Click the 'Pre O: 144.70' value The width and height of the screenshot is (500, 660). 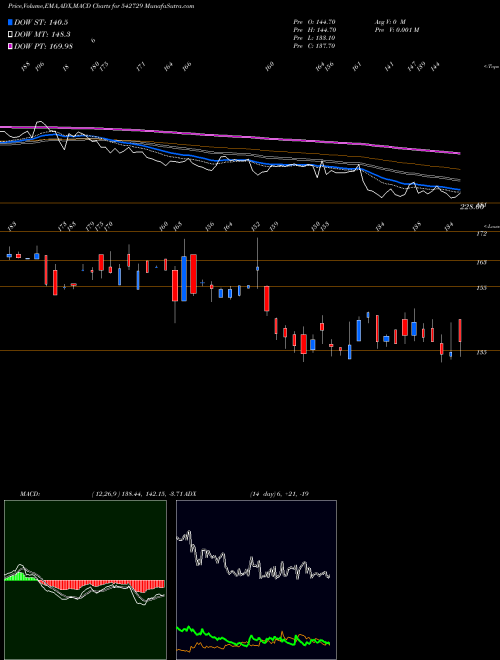(314, 22)
